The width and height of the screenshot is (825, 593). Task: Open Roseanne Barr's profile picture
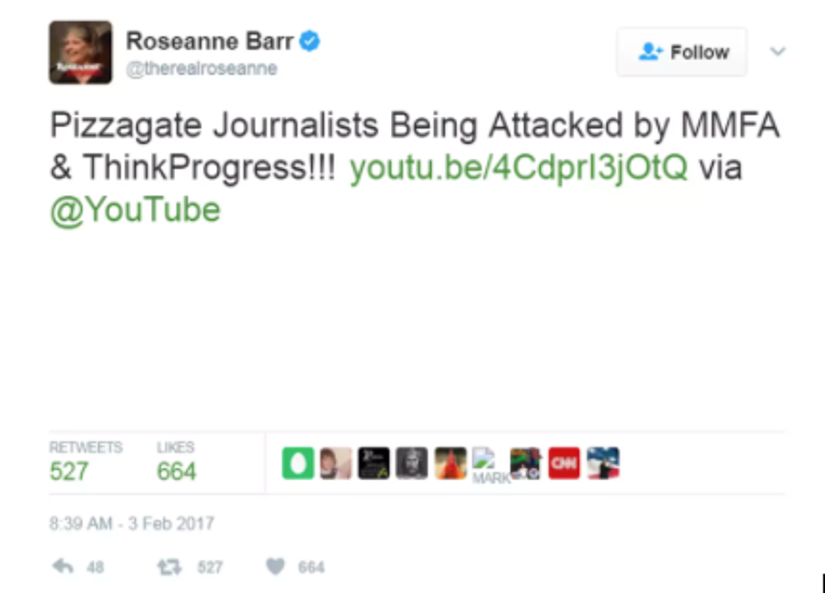pyautogui.click(x=81, y=52)
